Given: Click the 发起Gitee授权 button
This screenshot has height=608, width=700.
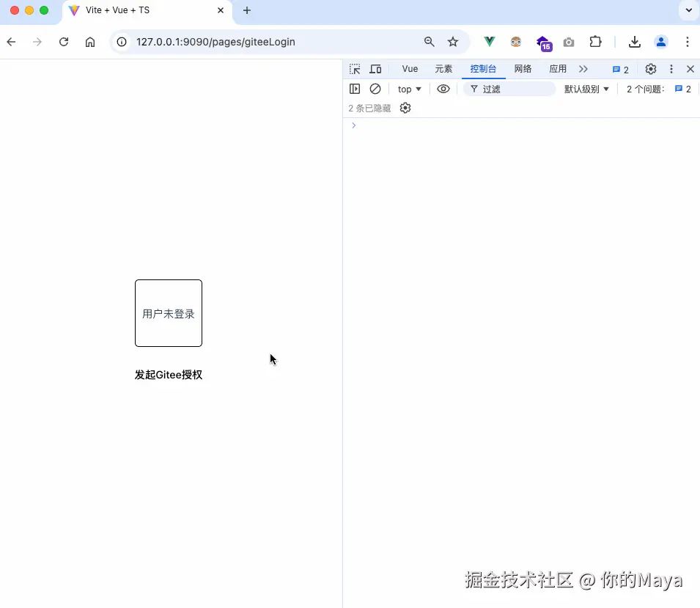Looking at the screenshot, I should click(x=169, y=375).
